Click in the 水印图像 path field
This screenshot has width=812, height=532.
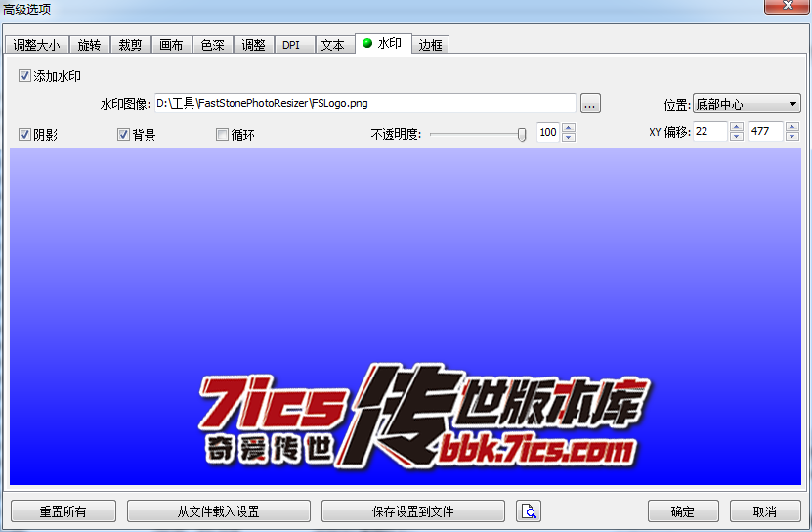click(x=365, y=104)
